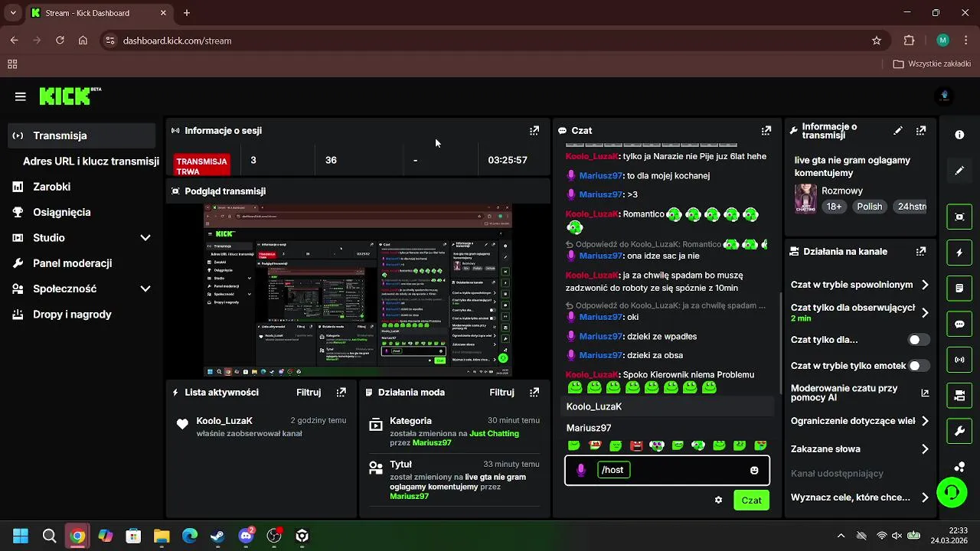
Task: Open the Windows Start menu
Action: (21, 536)
